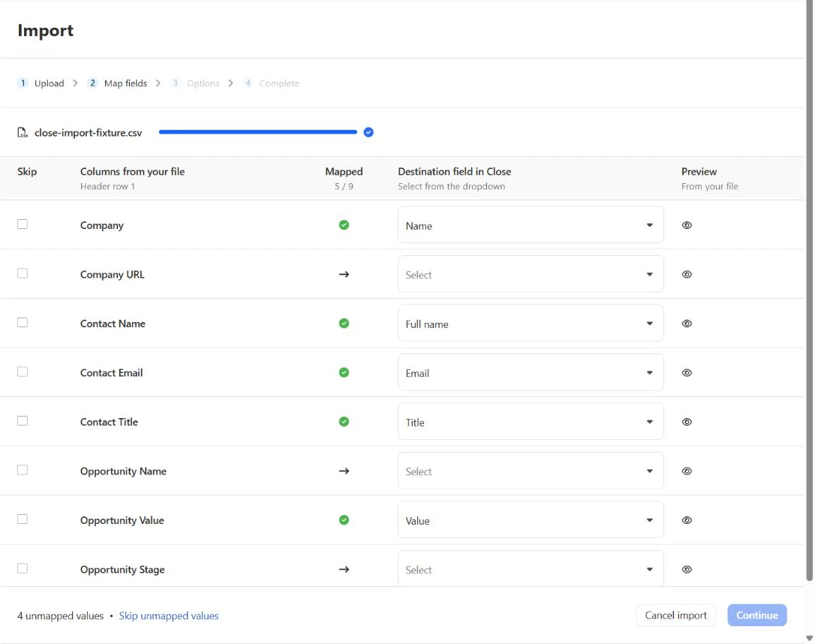The height and width of the screenshot is (644, 815).
Task: Click the Cancel import button
Action: (675, 615)
